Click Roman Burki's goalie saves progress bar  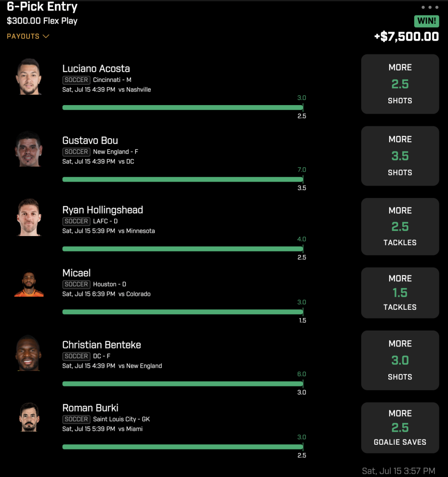click(183, 447)
